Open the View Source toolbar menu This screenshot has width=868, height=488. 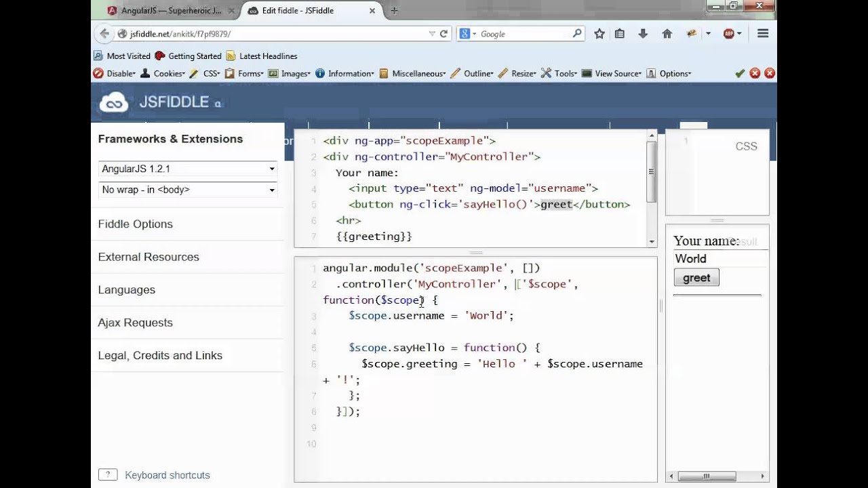(x=612, y=73)
